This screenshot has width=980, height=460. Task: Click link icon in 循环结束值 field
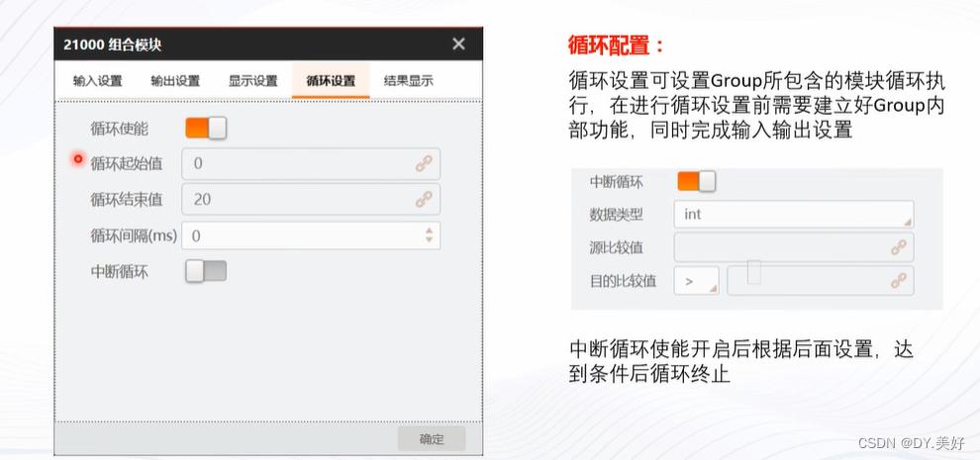click(x=424, y=200)
